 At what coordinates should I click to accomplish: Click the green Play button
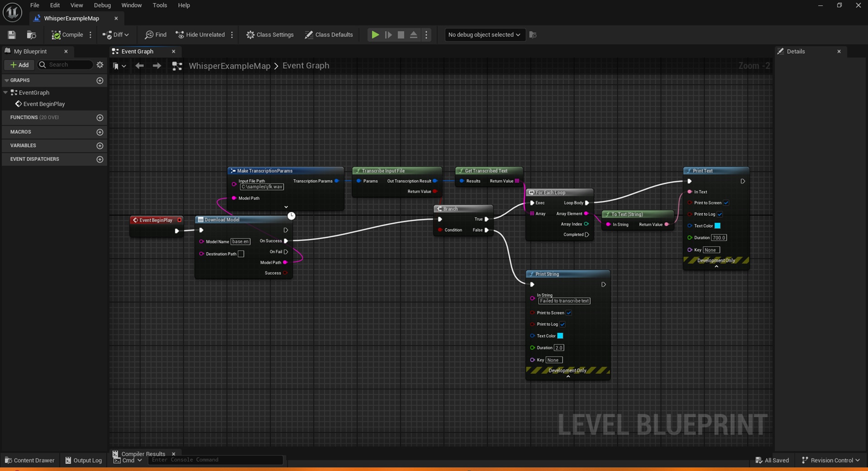375,35
